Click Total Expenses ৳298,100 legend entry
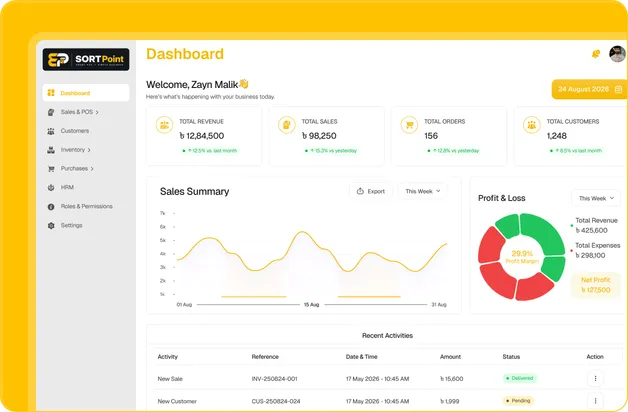This screenshot has width=628, height=412. tap(597, 250)
